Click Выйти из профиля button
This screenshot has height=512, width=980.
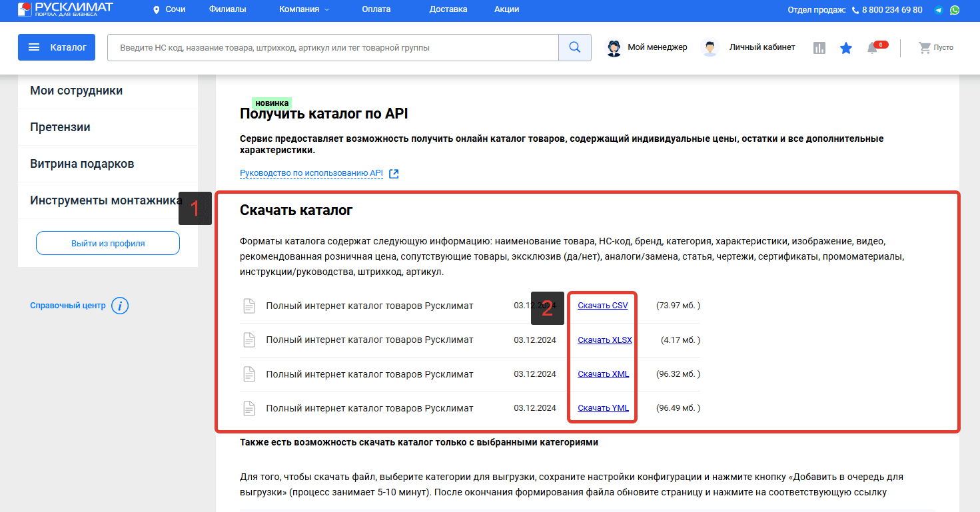coord(108,243)
